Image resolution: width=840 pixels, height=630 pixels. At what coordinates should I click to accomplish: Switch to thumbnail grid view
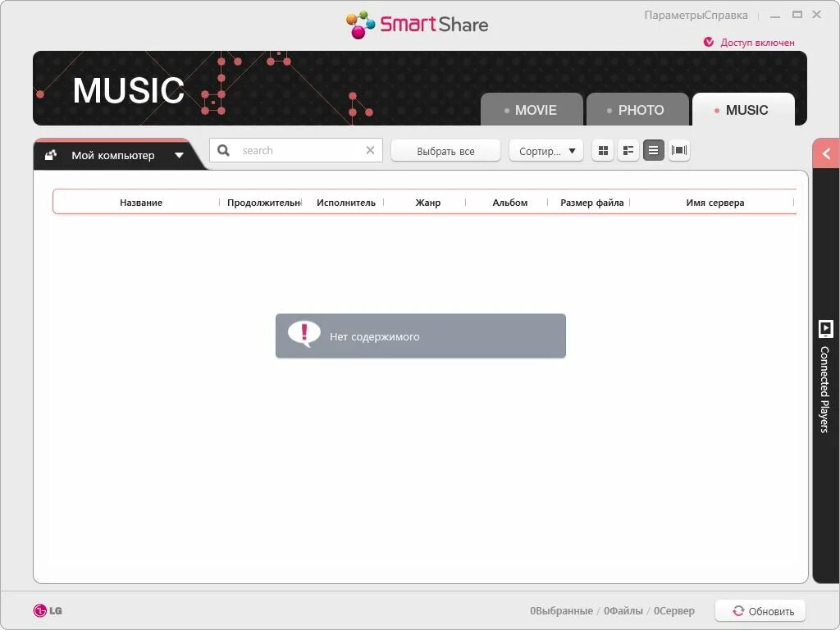(603, 151)
